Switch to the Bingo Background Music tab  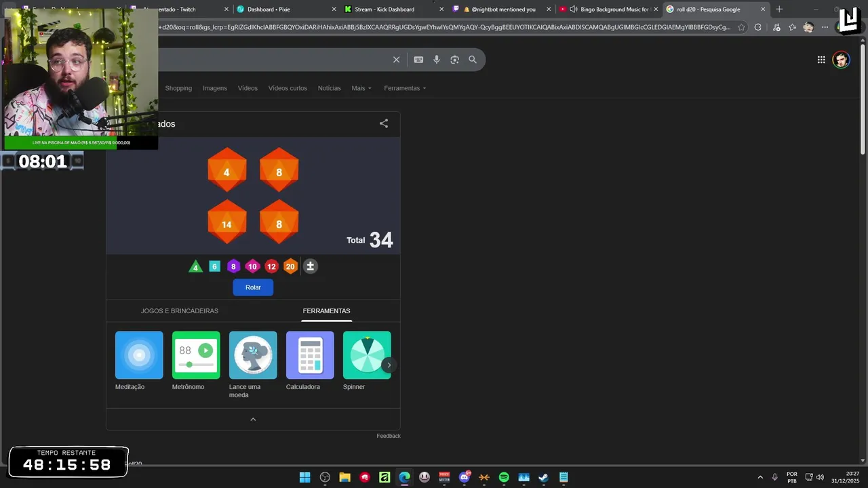coord(608,9)
